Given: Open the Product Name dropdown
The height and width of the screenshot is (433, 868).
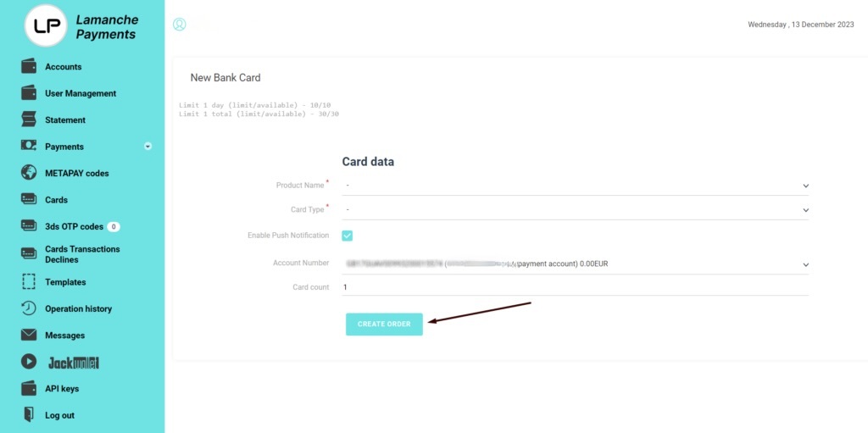Looking at the screenshot, I should coord(576,186).
